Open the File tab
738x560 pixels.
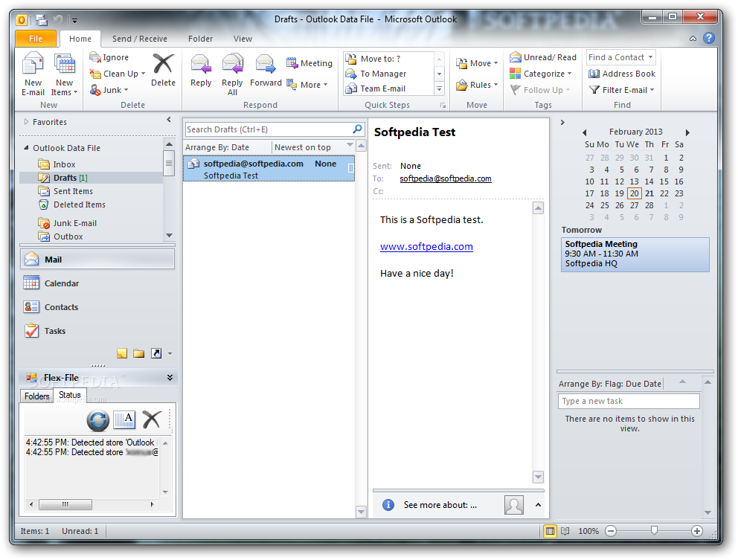pyautogui.click(x=36, y=39)
